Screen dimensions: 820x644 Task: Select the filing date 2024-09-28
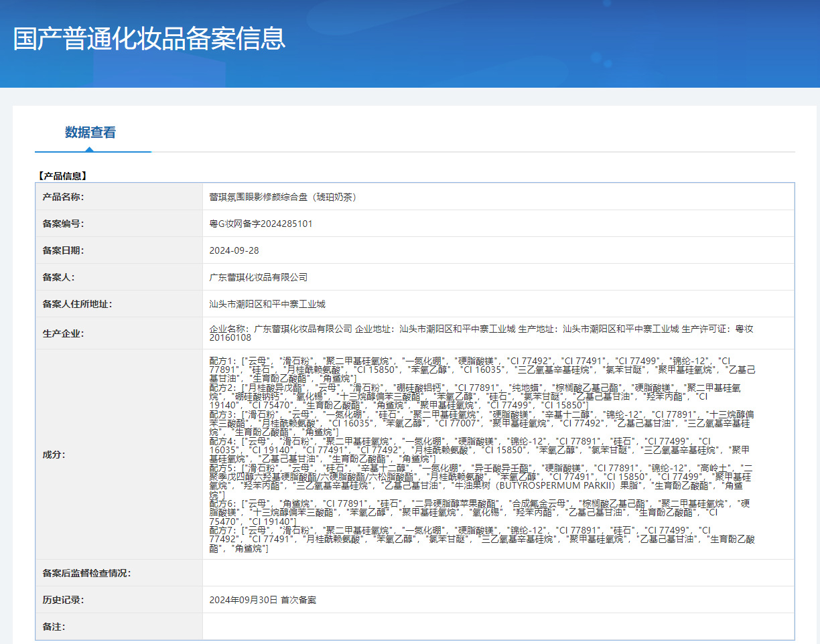tap(234, 250)
